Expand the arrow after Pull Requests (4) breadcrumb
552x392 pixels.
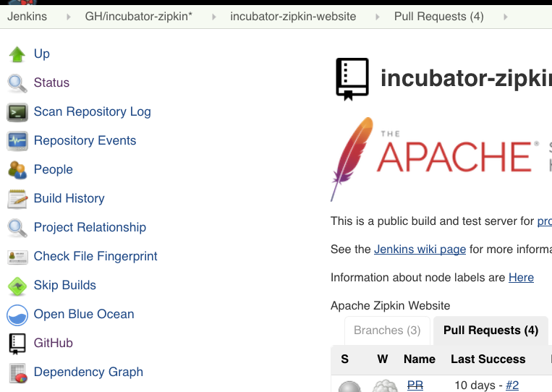[x=506, y=17]
